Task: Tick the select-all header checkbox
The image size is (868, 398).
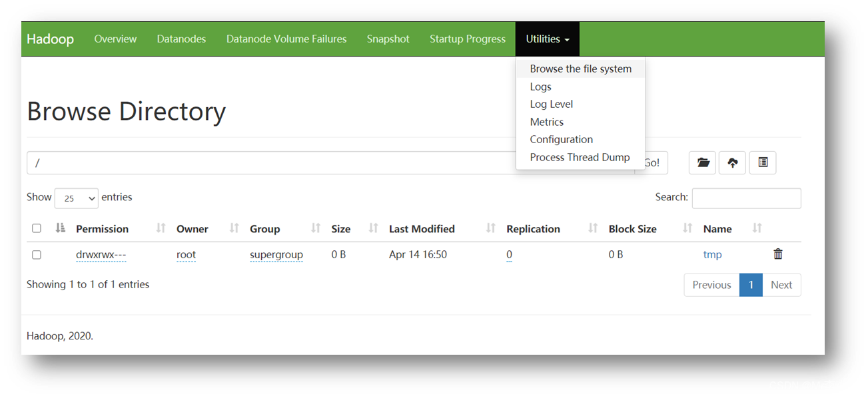Action: tap(37, 228)
